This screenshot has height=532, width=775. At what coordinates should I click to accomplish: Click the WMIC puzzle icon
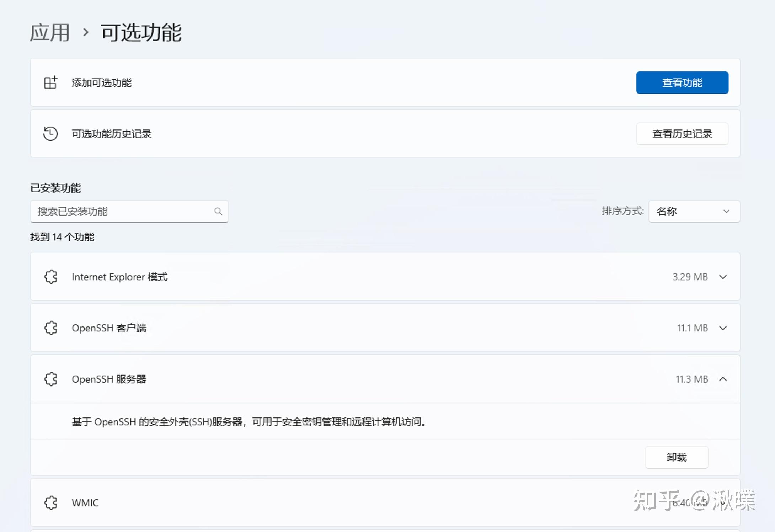point(51,503)
